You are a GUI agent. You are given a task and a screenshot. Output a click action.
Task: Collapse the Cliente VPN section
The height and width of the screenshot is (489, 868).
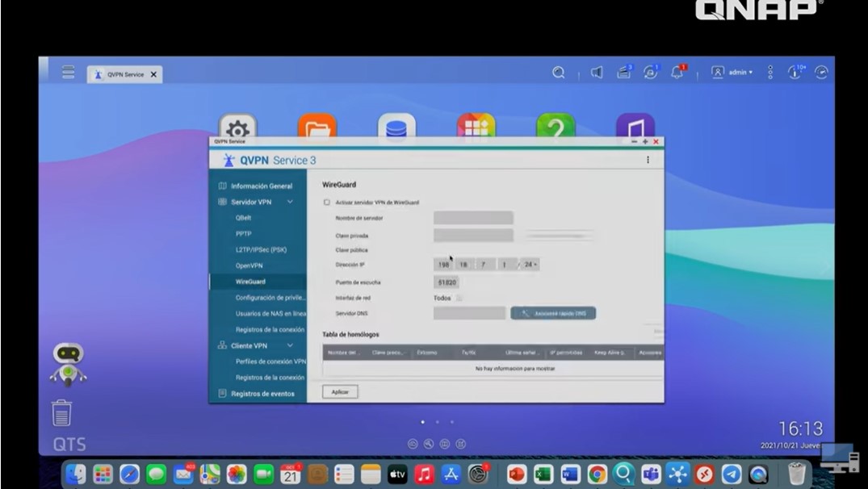(x=290, y=345)
